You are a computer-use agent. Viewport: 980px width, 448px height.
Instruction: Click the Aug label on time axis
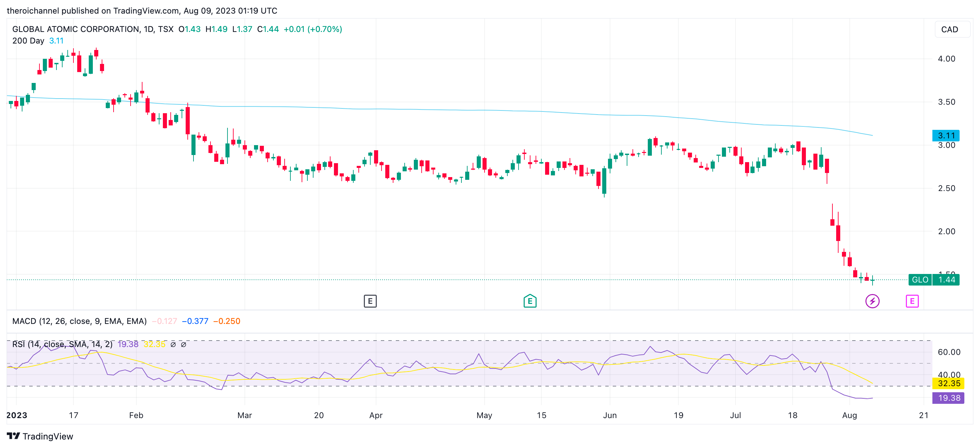point(849,415)
